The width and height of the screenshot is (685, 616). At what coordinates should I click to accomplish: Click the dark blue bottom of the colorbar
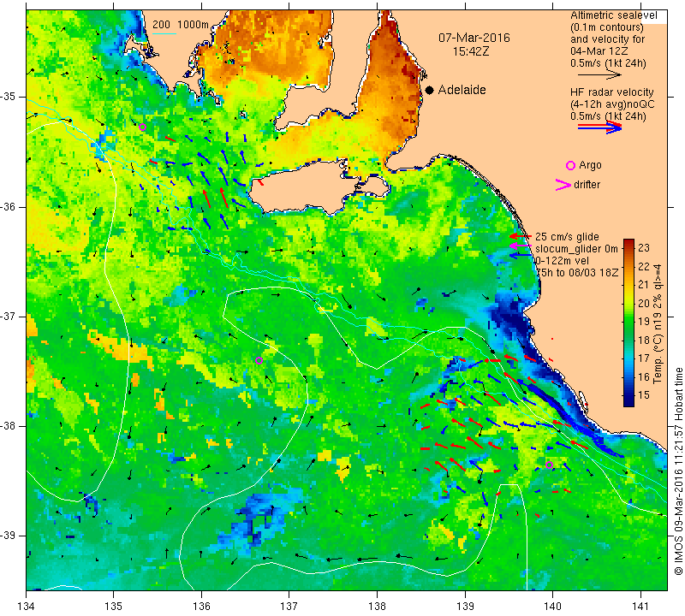(x=628, y=400)
